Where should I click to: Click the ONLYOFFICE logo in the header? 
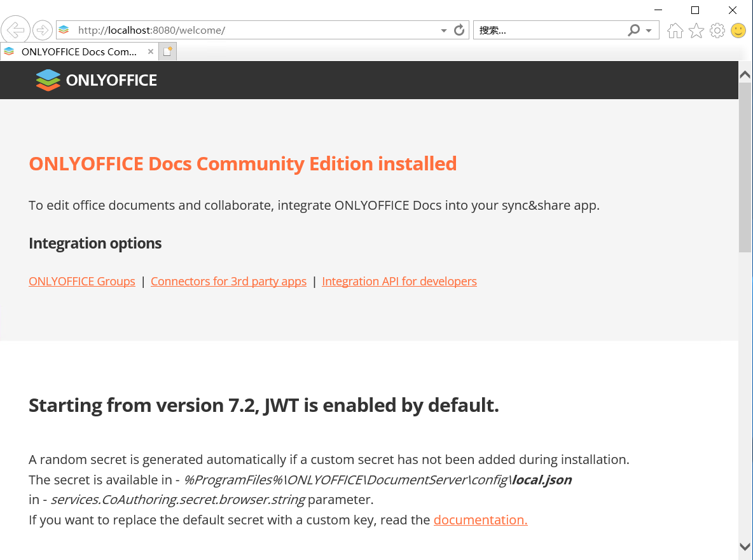click(x=96, y=80)
